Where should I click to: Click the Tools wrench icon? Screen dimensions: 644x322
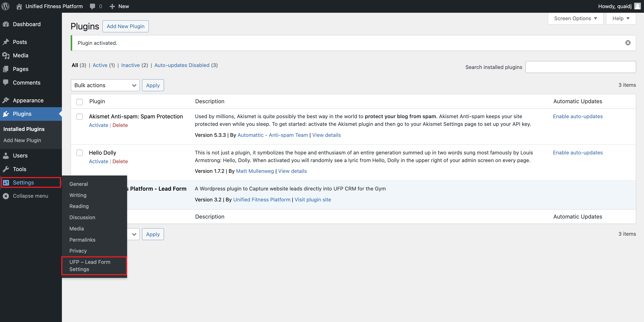tap(6, 169)
